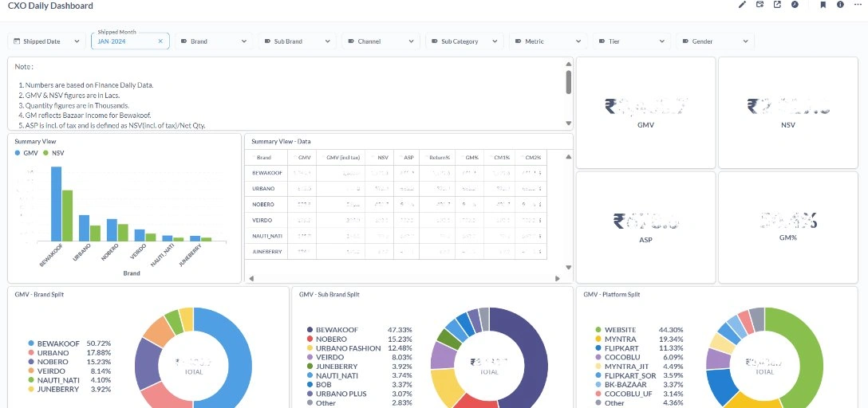This screenshot has height=408, width=868.
Task: Clear the JAN-2024 Shipped Month filter
Action: coord(160,41)
